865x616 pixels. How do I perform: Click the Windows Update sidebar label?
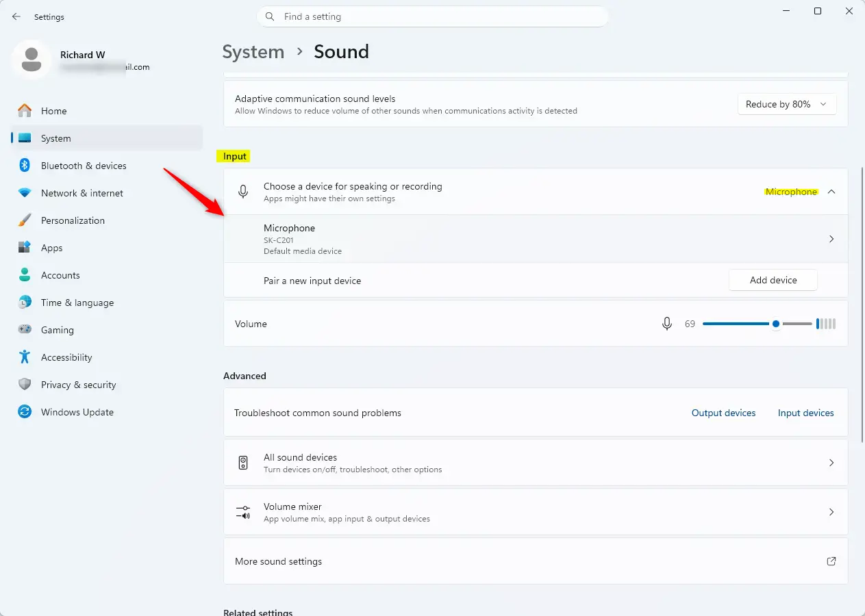(77, 412)
